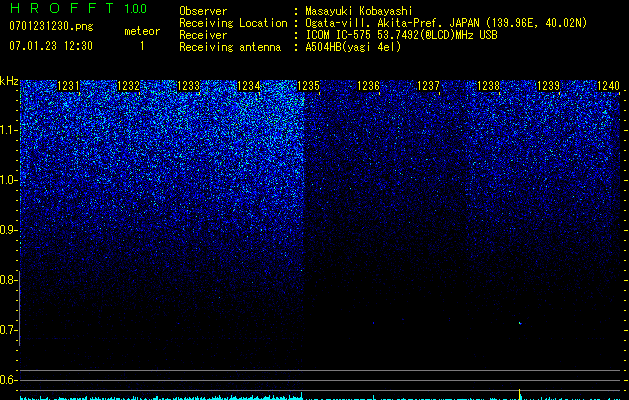Screen dimensions: 629x400
Task: Select the filename 0701231230.png
Action: pyautogui.click(x=51, y=26)
